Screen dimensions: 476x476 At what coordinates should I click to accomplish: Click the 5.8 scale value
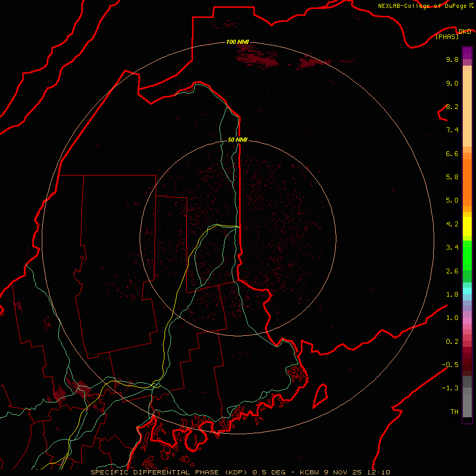pyautogui.click(x=452, y=177)
